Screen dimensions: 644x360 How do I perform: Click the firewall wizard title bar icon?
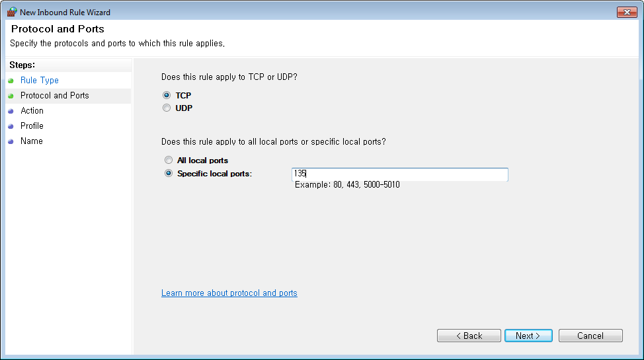point(12,12)
